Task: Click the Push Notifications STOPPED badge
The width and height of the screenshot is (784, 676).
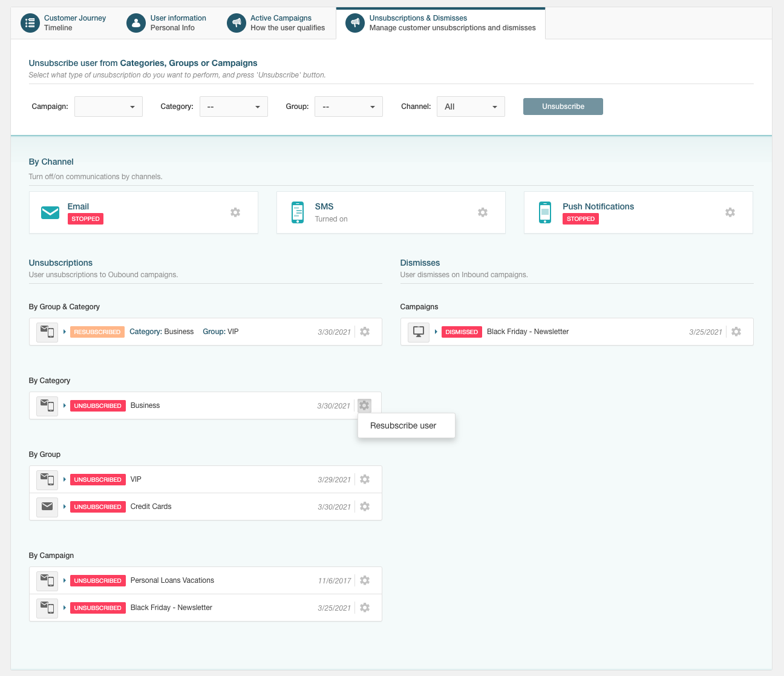Action: click(581, 219)
